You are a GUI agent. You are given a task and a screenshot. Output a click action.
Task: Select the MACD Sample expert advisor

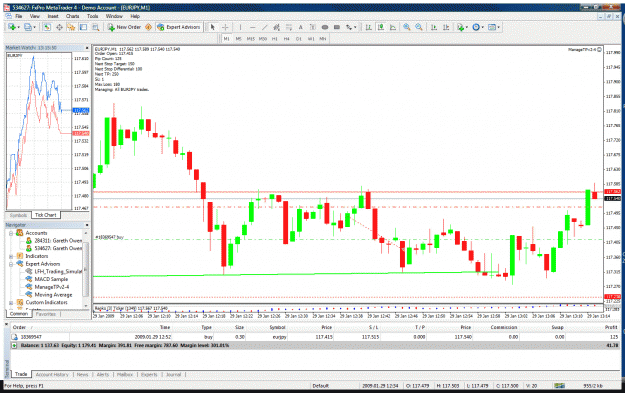point(51,279)
